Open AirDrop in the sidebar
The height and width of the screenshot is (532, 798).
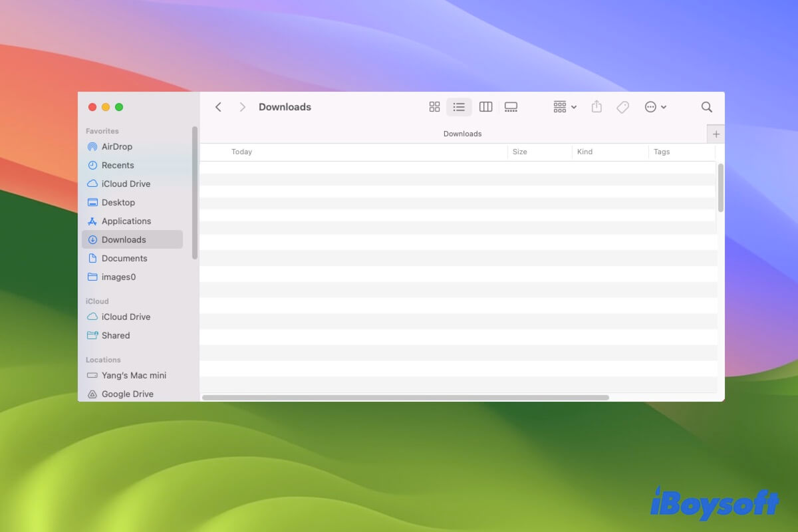[x=116, y=146]
